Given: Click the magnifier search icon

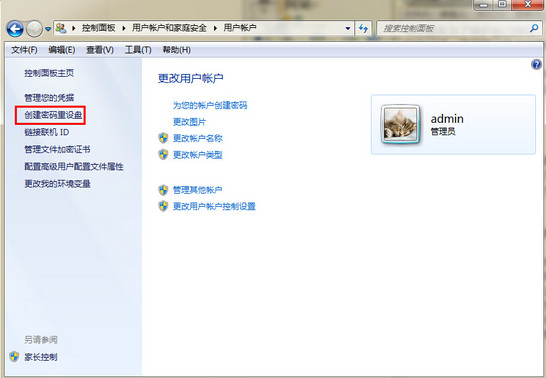Looking at the screenshot, I should 534,28.
